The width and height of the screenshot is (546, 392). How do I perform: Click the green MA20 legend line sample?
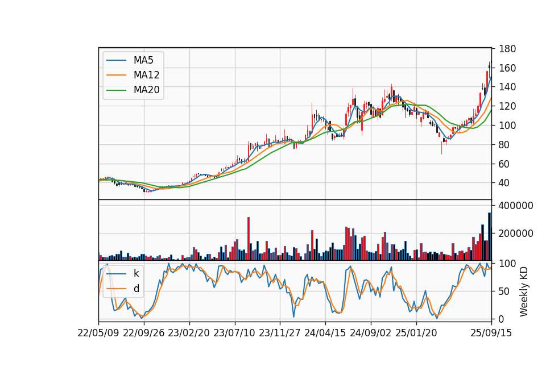pyautogui.click(x=116, y=90)
